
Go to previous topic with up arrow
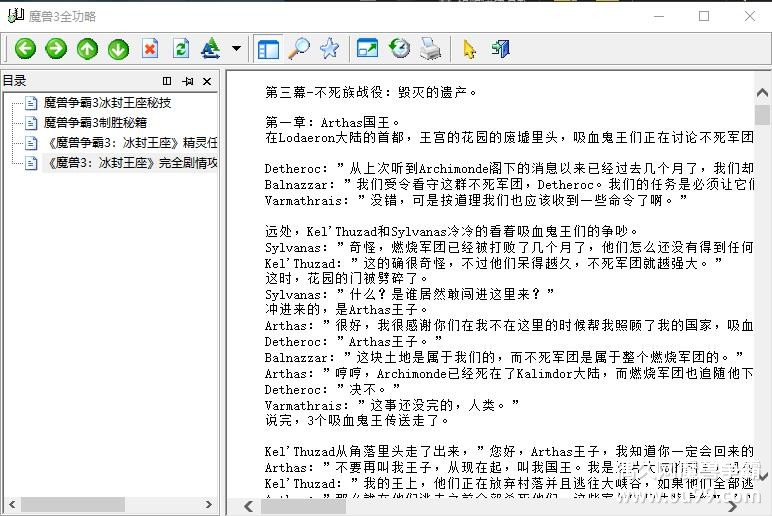pos(88,48)
